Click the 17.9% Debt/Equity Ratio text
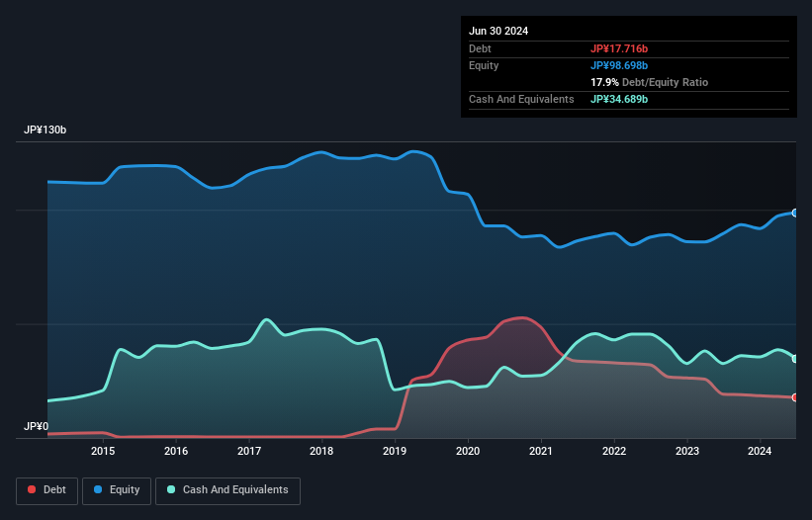This screenshot has height=520, width=812. click(650, 82)
